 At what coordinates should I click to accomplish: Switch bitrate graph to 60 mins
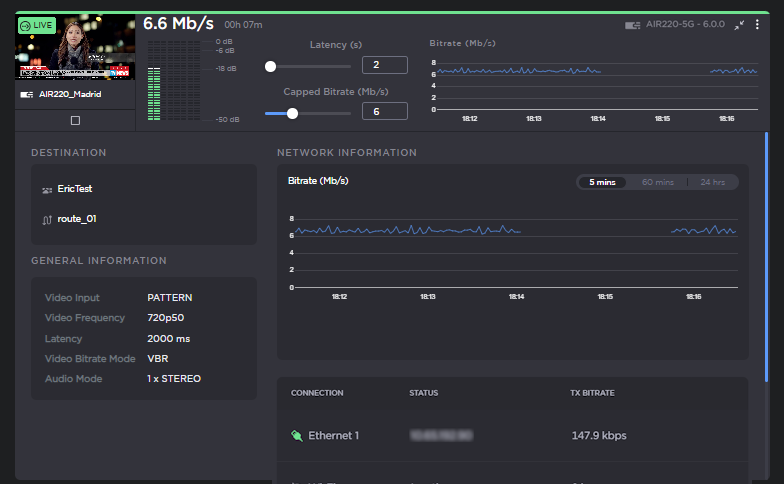(x=657, y=182)
